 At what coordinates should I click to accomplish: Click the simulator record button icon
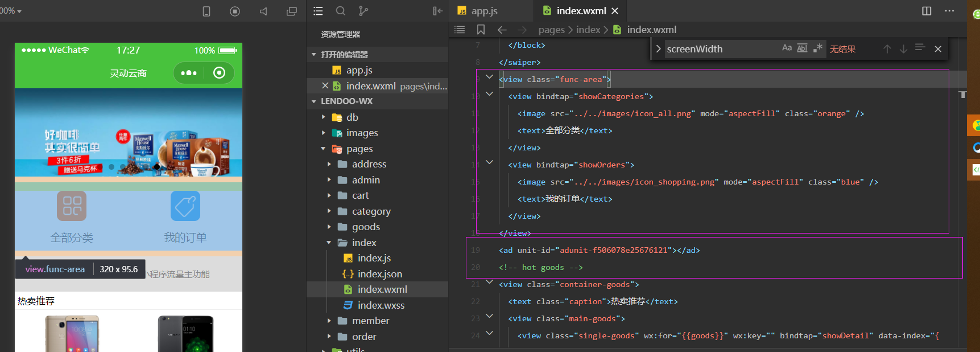235,11
